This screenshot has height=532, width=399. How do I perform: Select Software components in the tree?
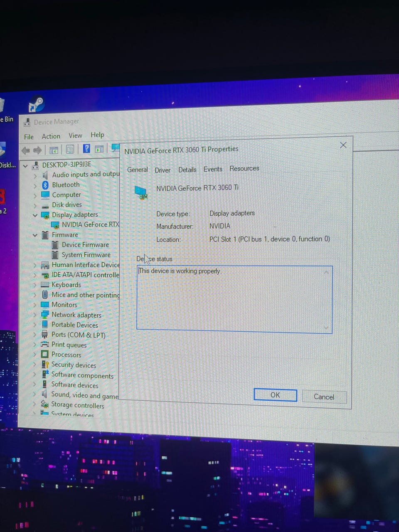(82, 375)
